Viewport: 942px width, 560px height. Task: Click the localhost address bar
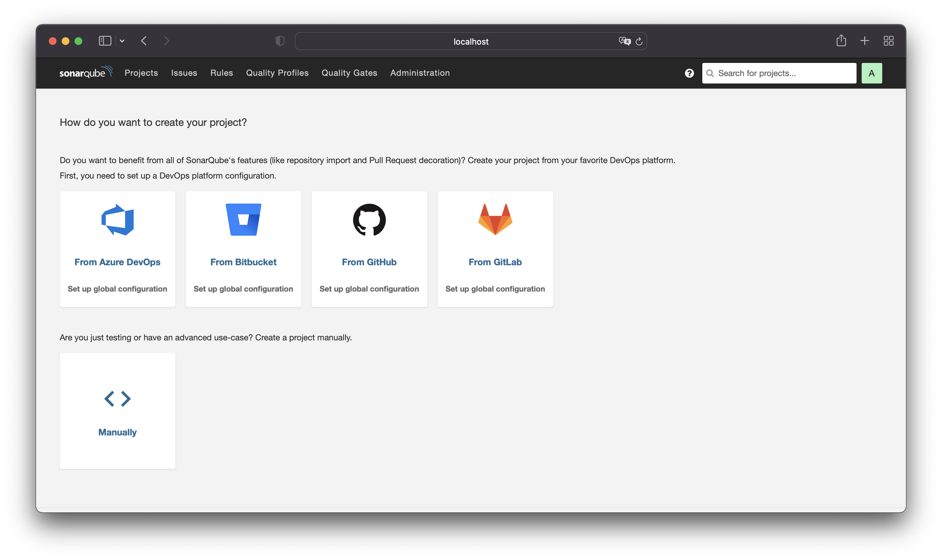coord(470,41)
